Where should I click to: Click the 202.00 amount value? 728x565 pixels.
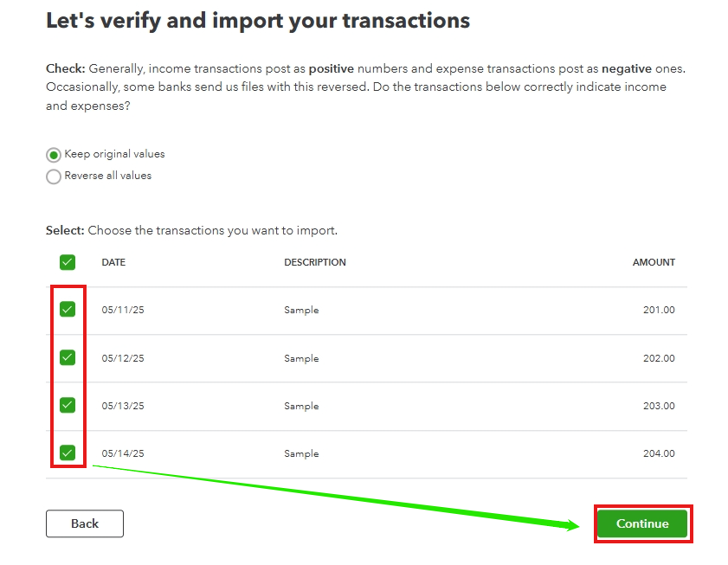point(659,358)
